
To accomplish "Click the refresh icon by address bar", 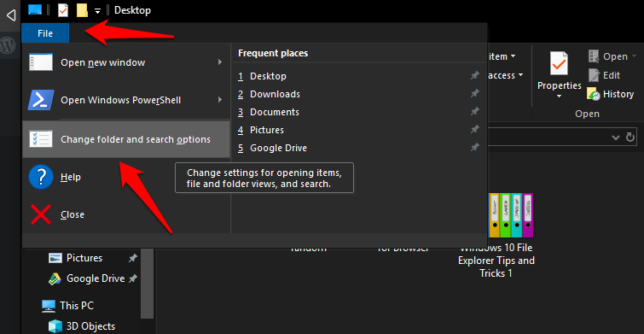I will [x=629, y=138].
